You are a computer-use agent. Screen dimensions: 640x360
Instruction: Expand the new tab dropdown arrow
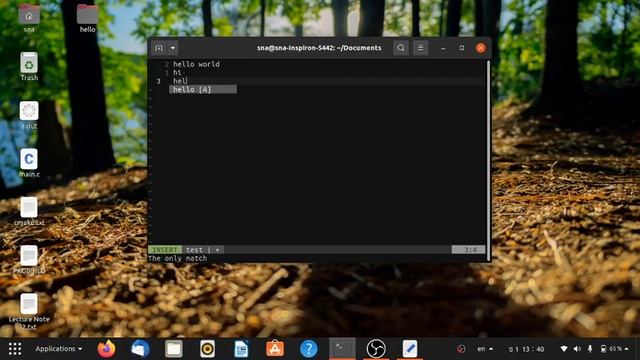click(x=173, y=48)
